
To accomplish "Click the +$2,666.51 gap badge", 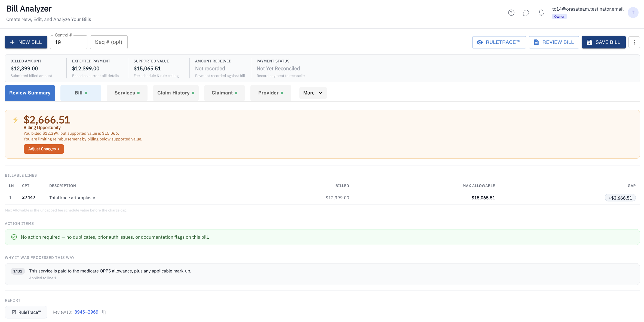I will 620,198.
